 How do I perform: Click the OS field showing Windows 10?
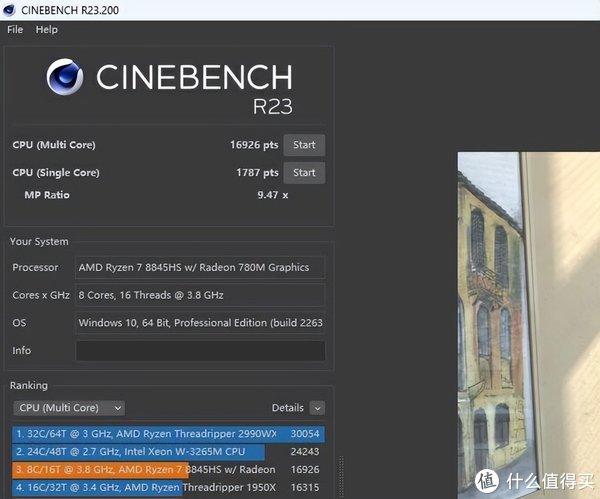200,323
